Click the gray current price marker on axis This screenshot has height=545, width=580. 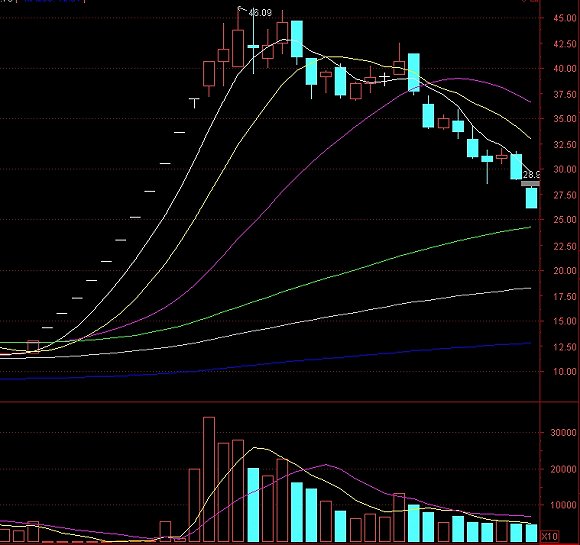tap(530, 184)
